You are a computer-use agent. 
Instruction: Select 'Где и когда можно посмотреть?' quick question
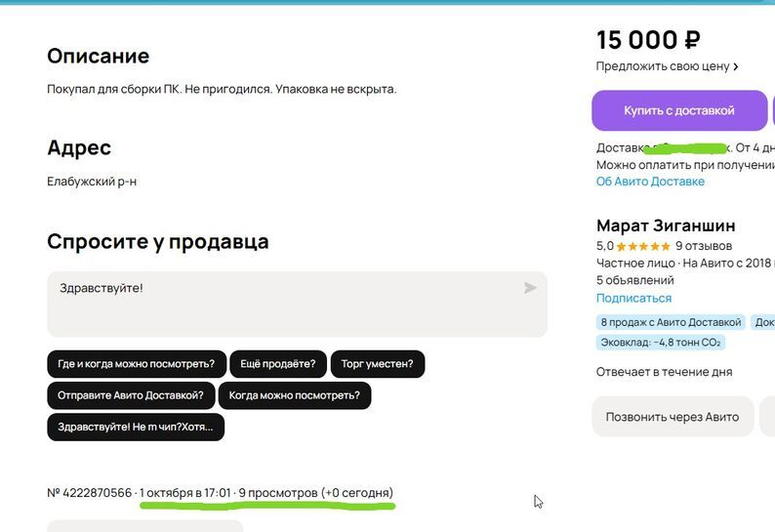click(137, 364)
